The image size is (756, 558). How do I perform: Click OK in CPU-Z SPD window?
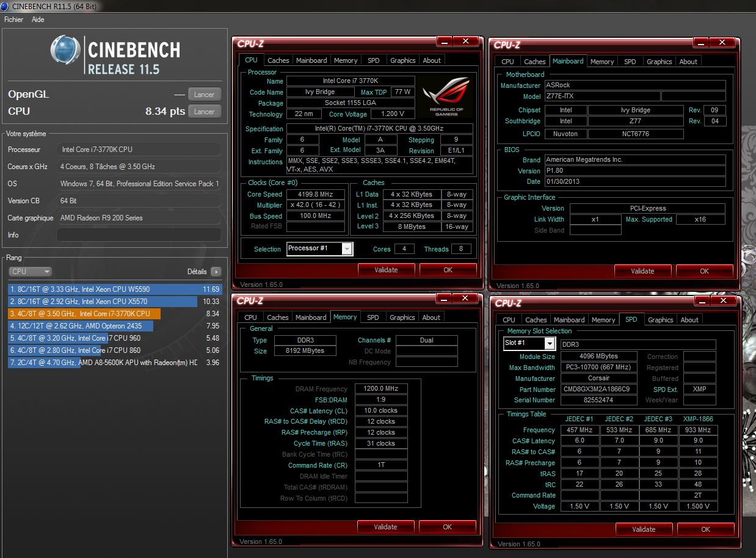click(x=705, y=529)
